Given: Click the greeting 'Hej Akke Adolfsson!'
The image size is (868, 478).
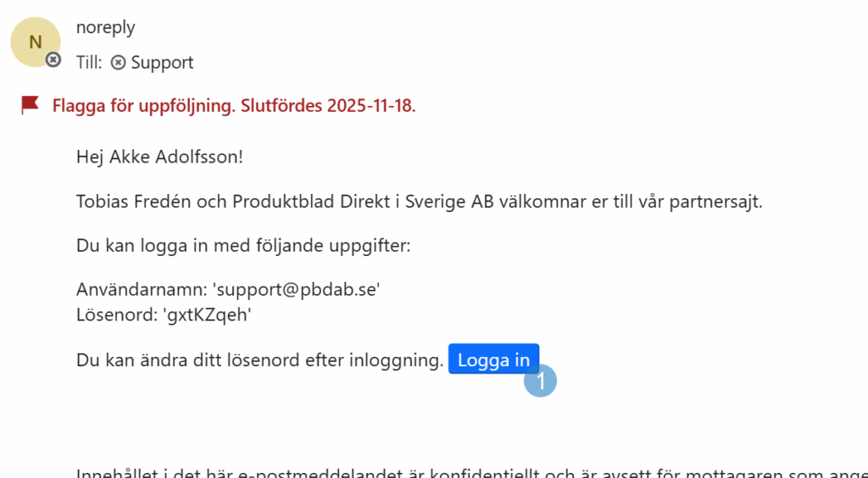Looking at the screenshot, I should pos(159,157).
